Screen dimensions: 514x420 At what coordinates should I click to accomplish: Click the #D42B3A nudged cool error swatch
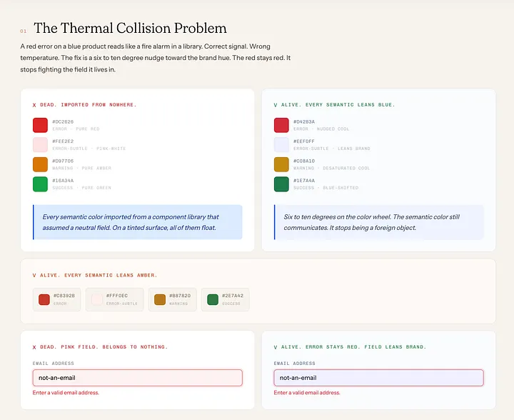click(281, 125)
